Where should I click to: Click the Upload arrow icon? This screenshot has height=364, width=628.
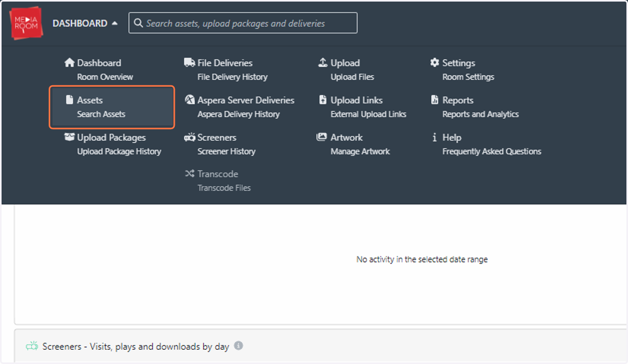[323, 63]
